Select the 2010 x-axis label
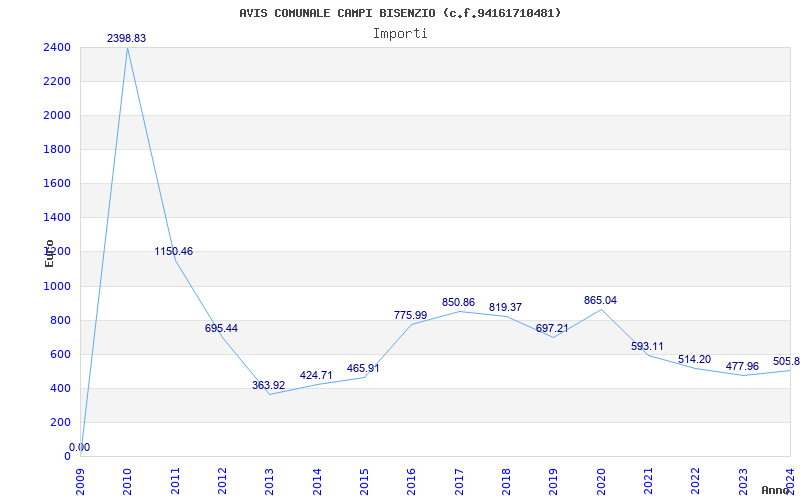The height and width of the screenshot is (500, 800). [127, 482]
